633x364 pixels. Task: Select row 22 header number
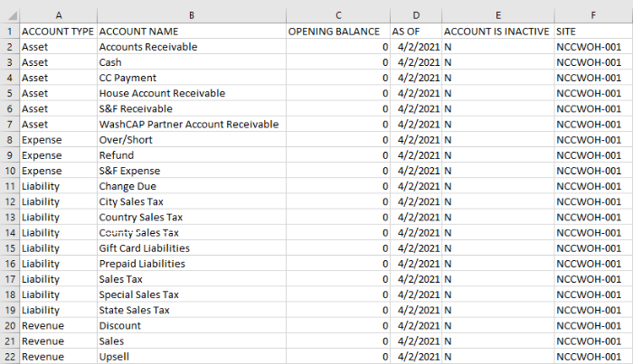click(9, 357)
